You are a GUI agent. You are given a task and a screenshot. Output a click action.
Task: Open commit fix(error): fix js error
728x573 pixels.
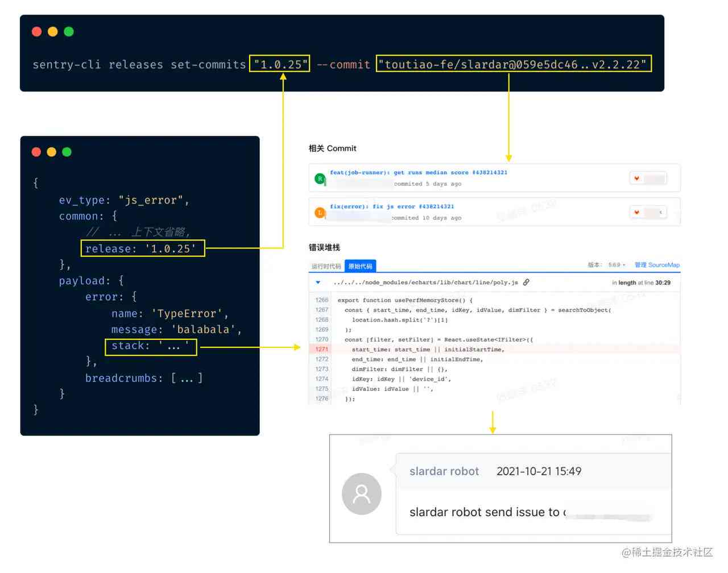pyautogui.click(x=392, y=206)
